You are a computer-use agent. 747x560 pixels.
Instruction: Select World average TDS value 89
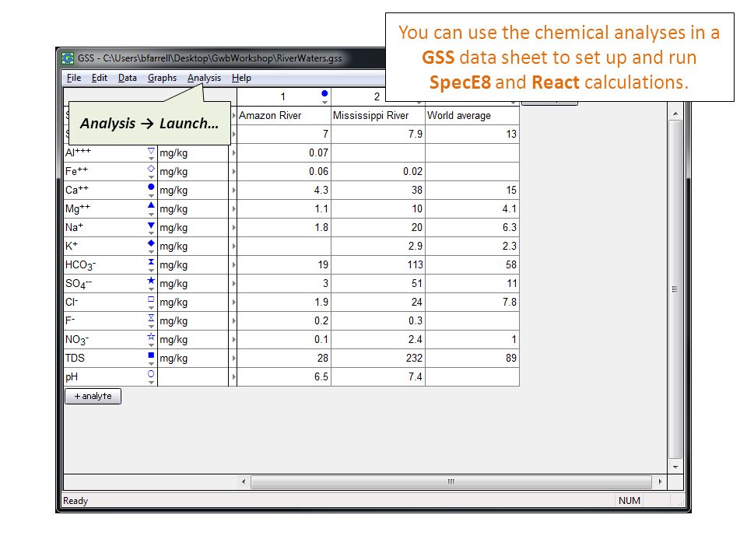[472, 358]
